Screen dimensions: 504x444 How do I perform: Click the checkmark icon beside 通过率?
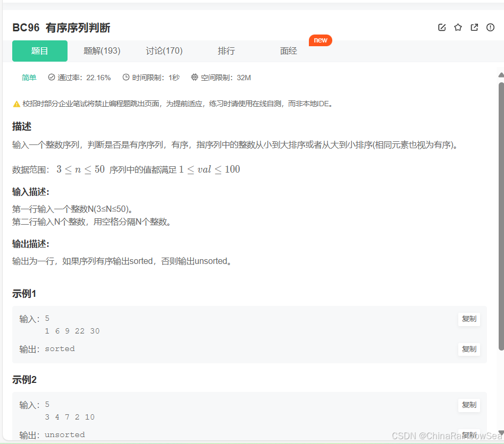pos(52,78)
